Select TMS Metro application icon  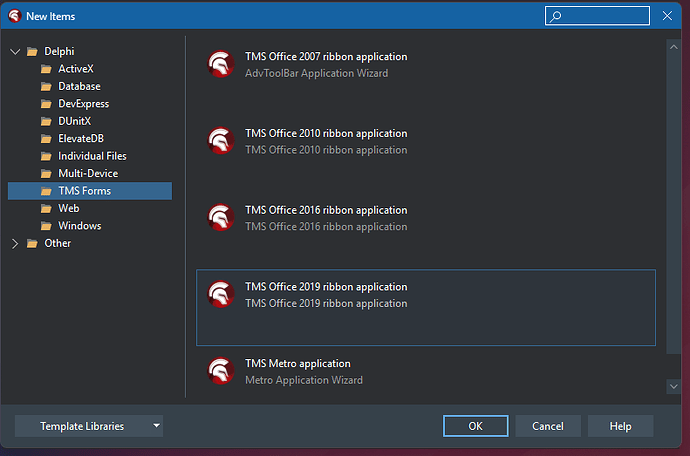220,371
